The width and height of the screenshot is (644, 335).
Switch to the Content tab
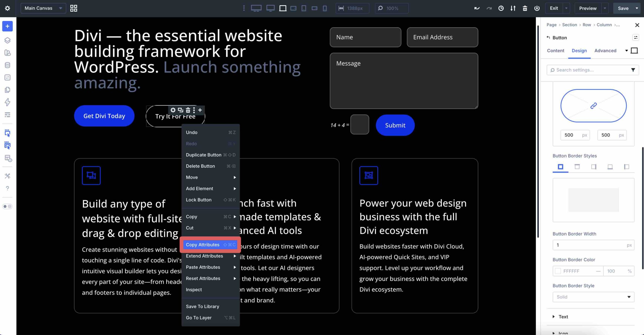coord(555,51)
